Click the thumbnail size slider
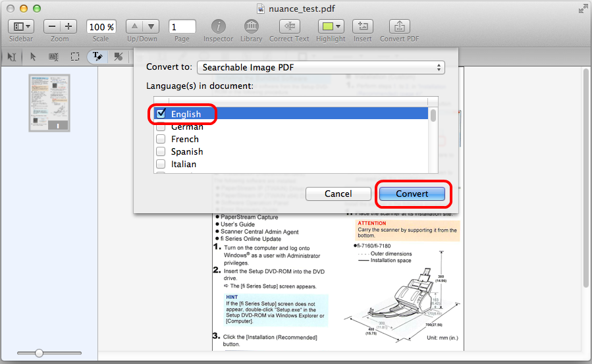Viewport: 592px width, 364px height. (40, 353)
